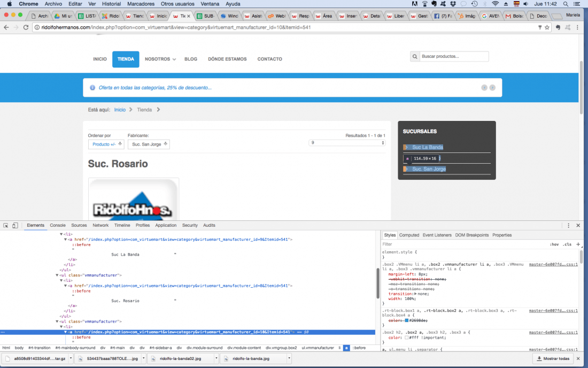Open the macOS Spotlight search icon

566,4
